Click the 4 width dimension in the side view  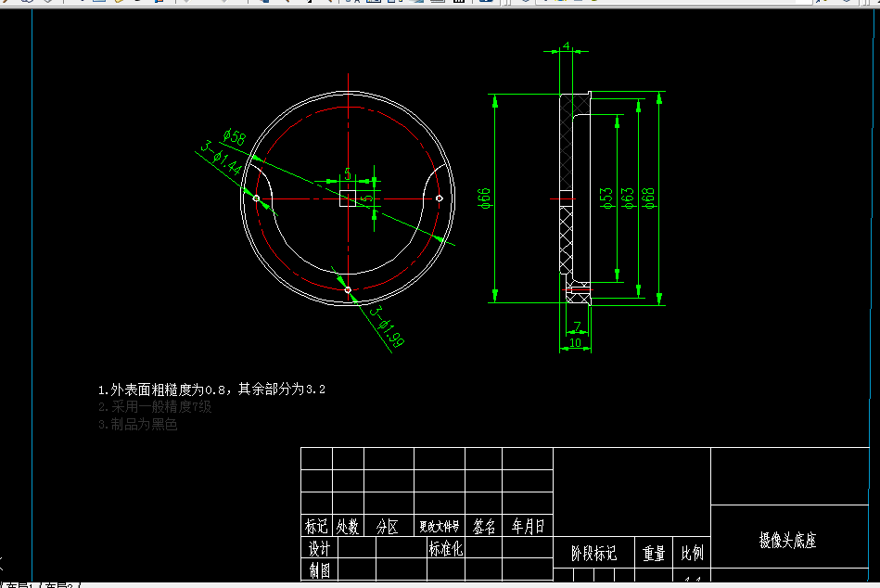(x=567, y=46)
